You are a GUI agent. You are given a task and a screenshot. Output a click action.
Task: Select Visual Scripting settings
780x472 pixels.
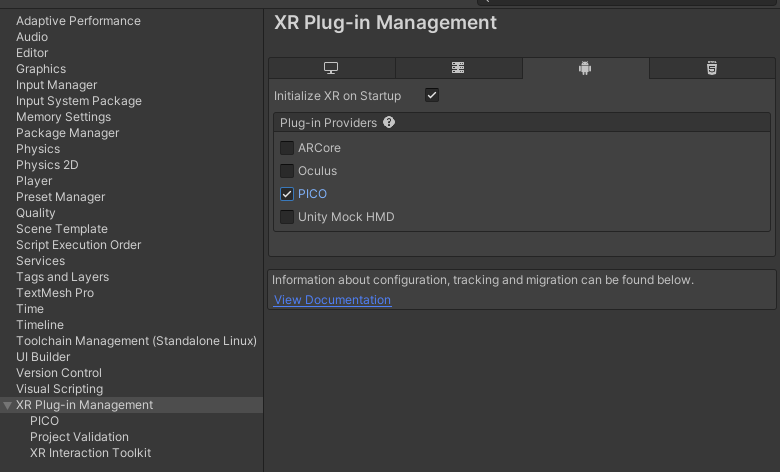click(59, 389)
